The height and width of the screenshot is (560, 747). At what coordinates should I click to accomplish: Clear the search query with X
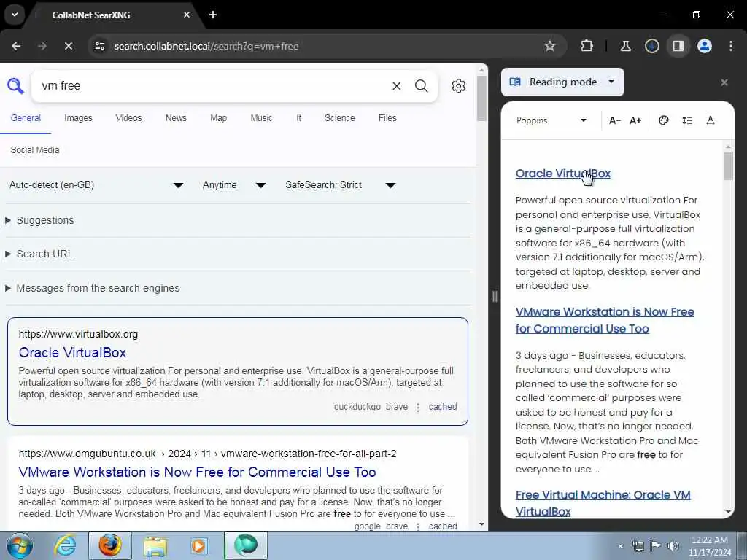pyautogui.click(x=396, y=86)
